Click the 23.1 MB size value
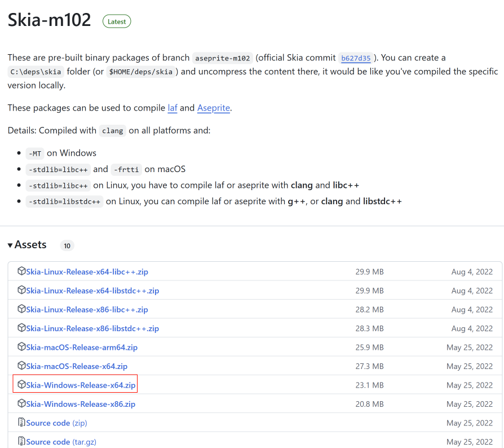 point(369,385)
